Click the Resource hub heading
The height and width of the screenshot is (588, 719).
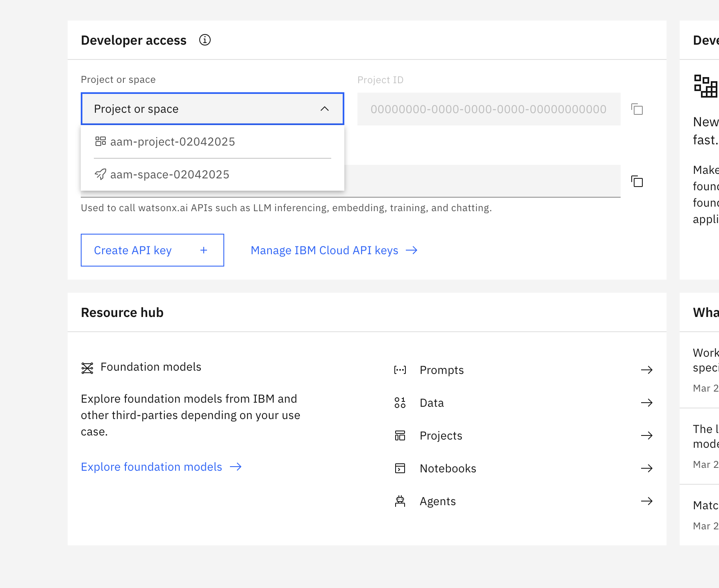[x=122, y=312]
